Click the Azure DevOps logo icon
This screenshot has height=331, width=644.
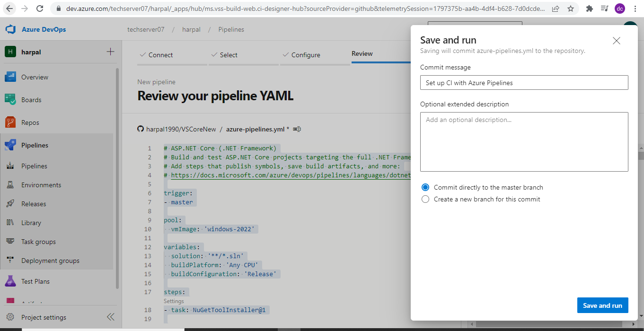coord(10,29)
